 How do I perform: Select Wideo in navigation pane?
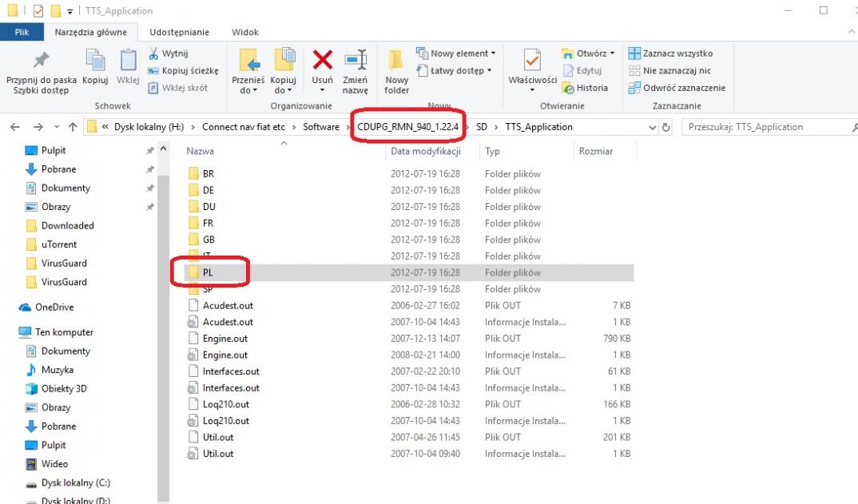54,464
